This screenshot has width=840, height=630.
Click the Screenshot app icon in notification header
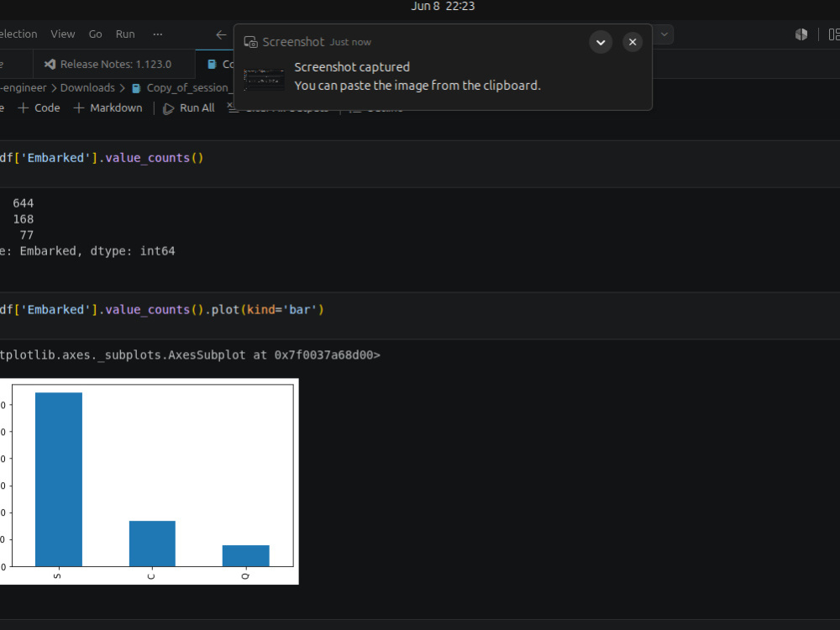click(250, 42)
